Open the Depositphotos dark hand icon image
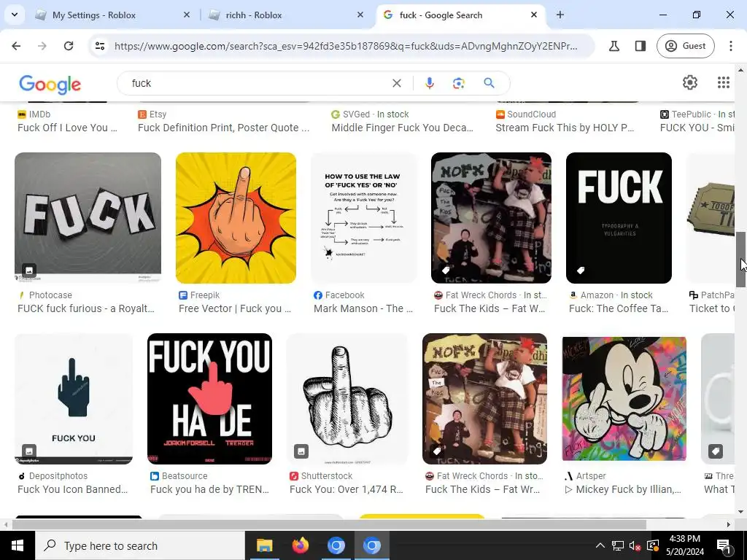This screenshot has height=560, width=747. 74,399
